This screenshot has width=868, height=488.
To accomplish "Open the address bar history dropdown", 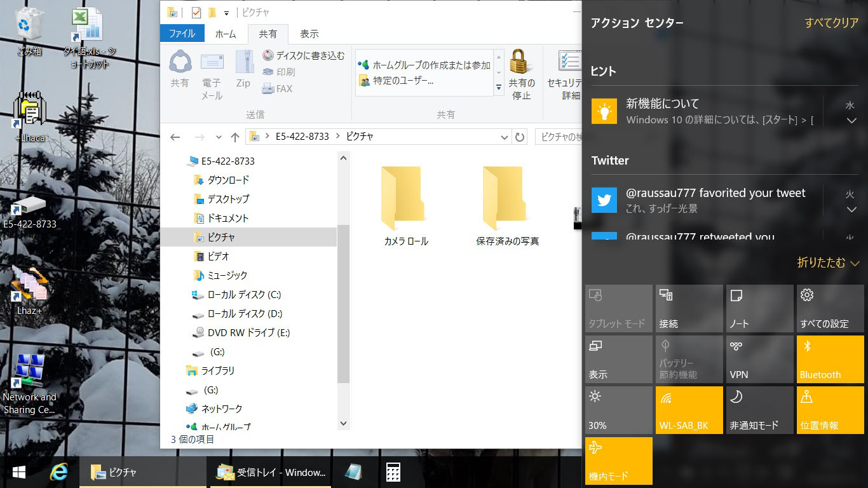I will [x=505, y=137].
